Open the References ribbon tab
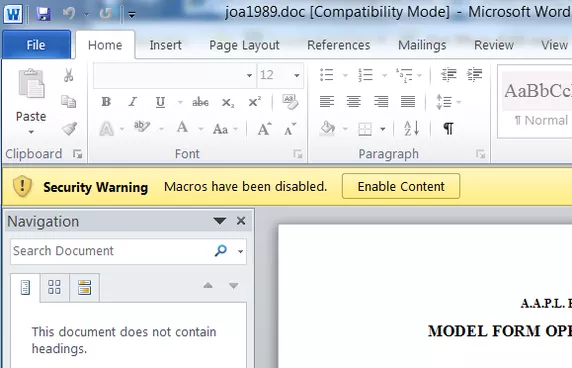The height and width of the screenshot is (368, 572). (x=339, y=45)
